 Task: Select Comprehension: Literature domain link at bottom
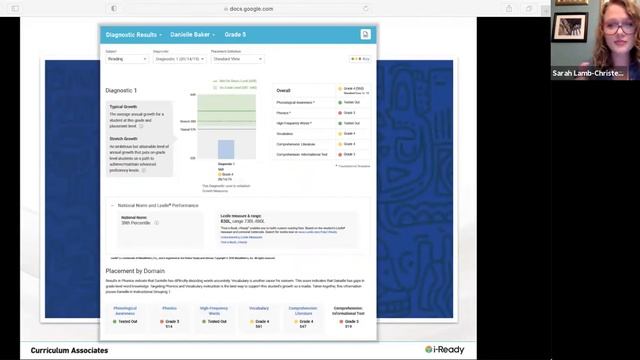point(303,311)
